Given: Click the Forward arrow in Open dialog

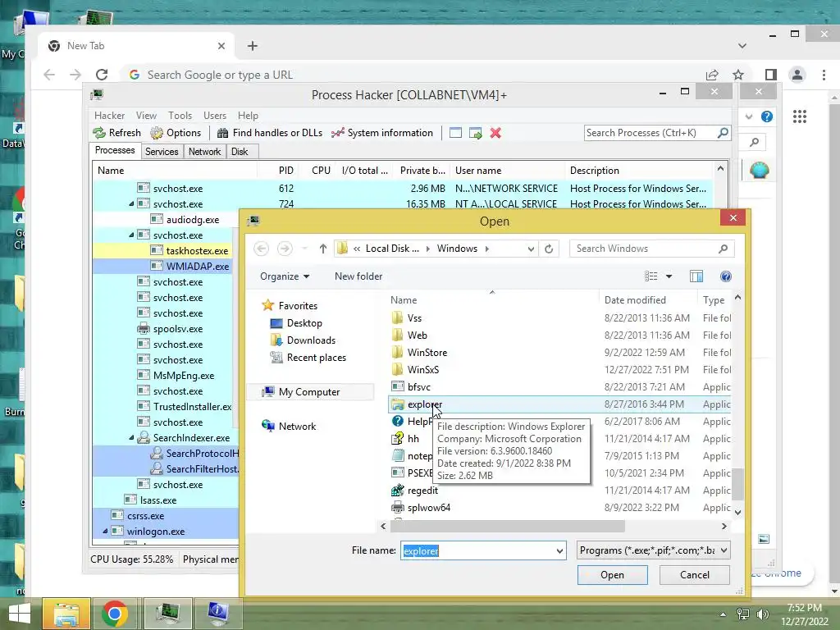Looking at the screenshot, I should [x=285, y=249].
